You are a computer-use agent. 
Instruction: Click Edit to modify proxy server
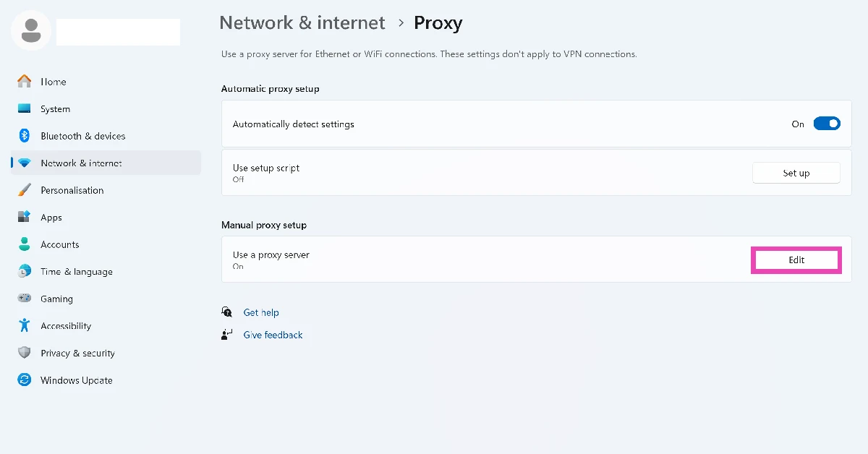click(x=796, y=260)
